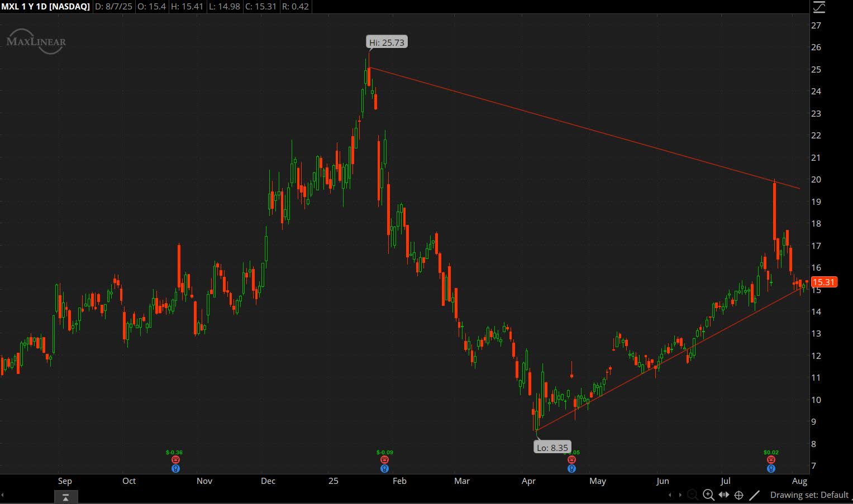Click the Hi: 25.73 annotation label

pos(387,41)
